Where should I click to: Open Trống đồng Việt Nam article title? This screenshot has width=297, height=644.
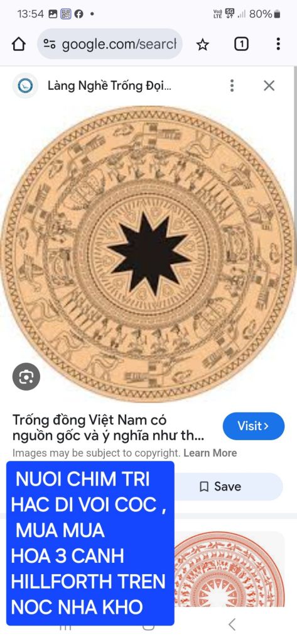(108, 427)
